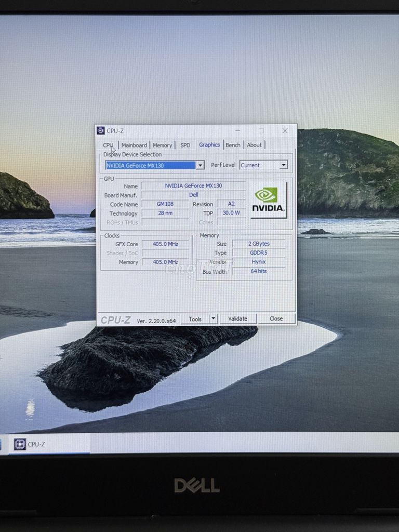
Task: Click the empty Shader / SoC field
Action: pos(165,253)
